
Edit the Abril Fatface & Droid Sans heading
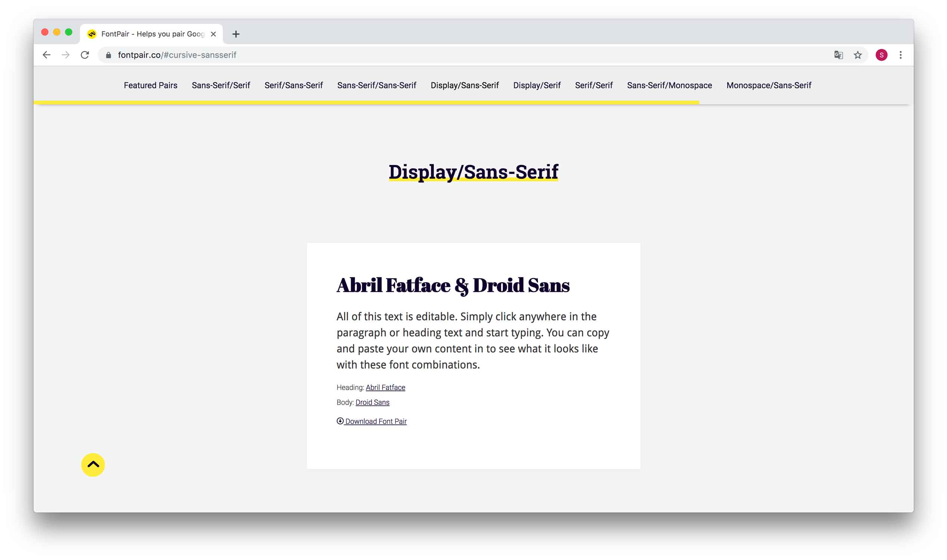tap(453, 285)
